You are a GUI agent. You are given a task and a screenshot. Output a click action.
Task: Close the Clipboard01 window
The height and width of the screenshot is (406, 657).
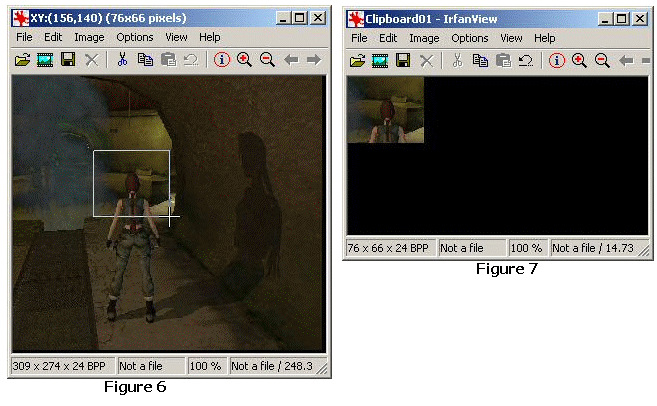pyautogui.click(x=640, y=19)
